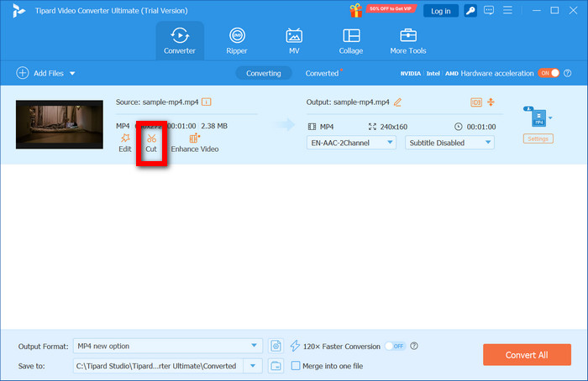Enable the 120× Faster Conversion switch
Screen dimensions: 588x381
[x=394, y=346]
